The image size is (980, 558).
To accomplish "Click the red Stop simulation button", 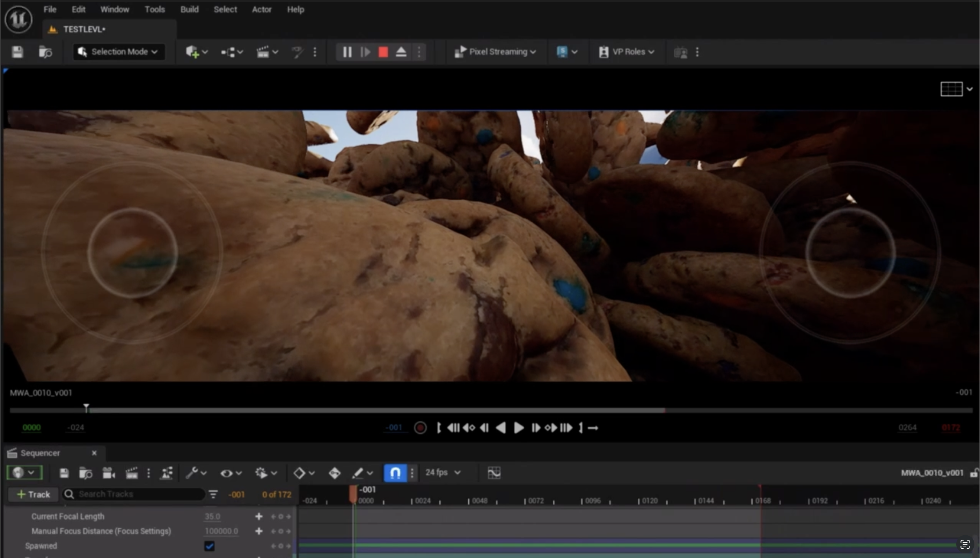I will [x=383, y=52].
